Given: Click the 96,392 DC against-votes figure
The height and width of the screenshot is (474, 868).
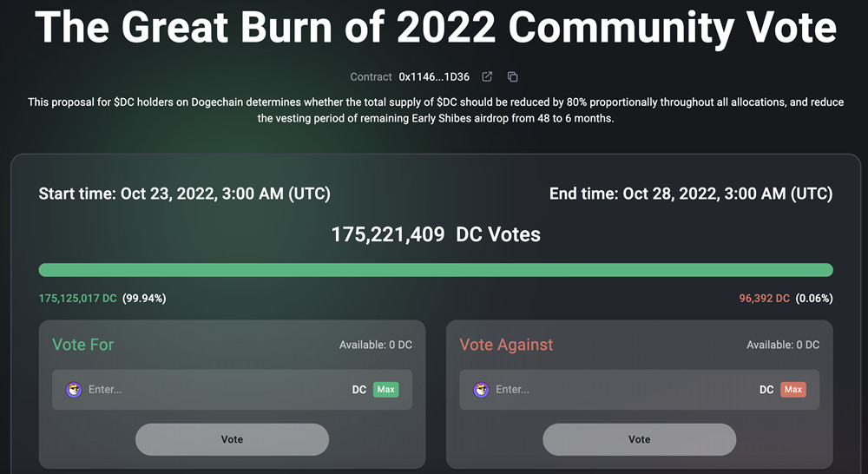Looking at the screenshot, I should pos(764,299).
